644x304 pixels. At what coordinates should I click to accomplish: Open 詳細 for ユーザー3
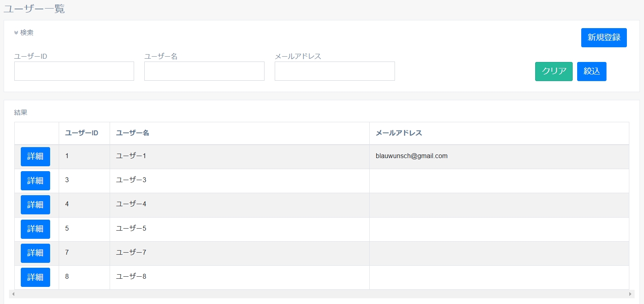coord(35,181)
